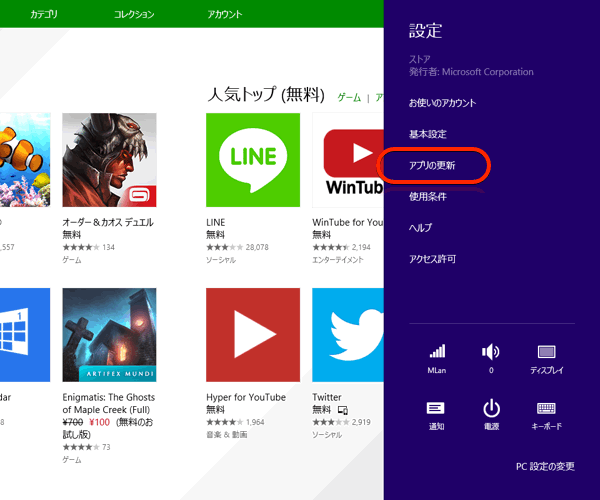Open the アカウント menu in top bar
The image size is (600, 500).
click(x=224, y=15)
